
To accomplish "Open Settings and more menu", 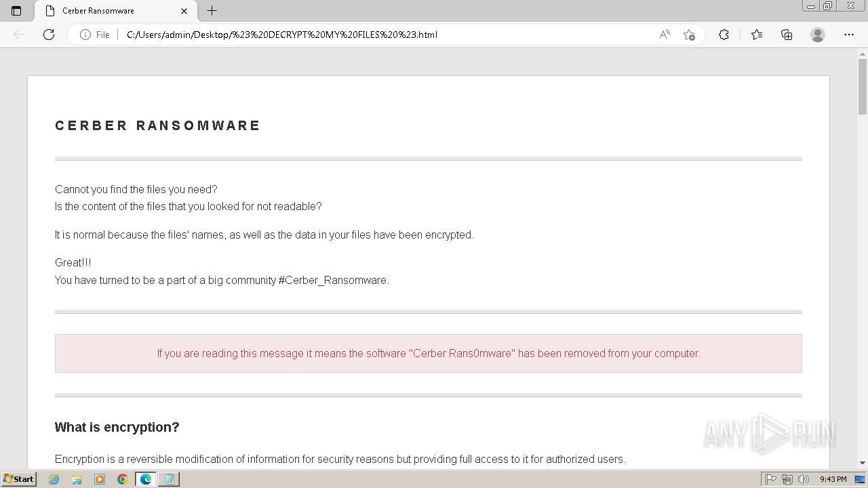I will point(848,35).
